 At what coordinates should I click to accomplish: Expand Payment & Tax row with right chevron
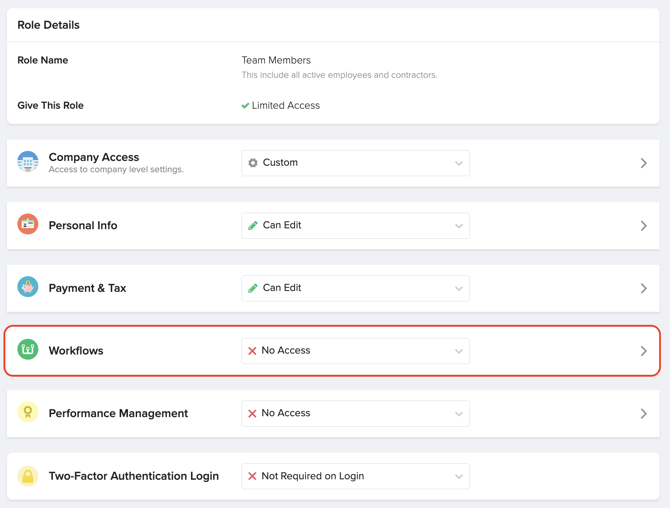click(644, 288)
